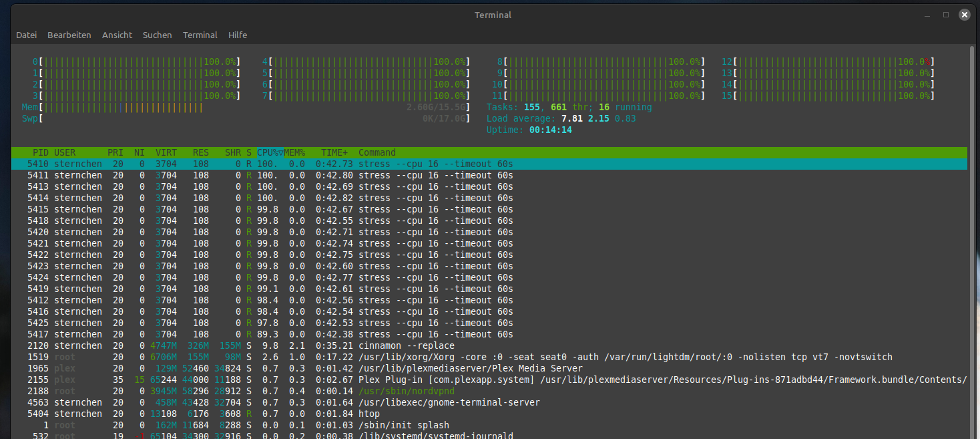Select process row with PID 5418
980x439 pixels.
489,221
